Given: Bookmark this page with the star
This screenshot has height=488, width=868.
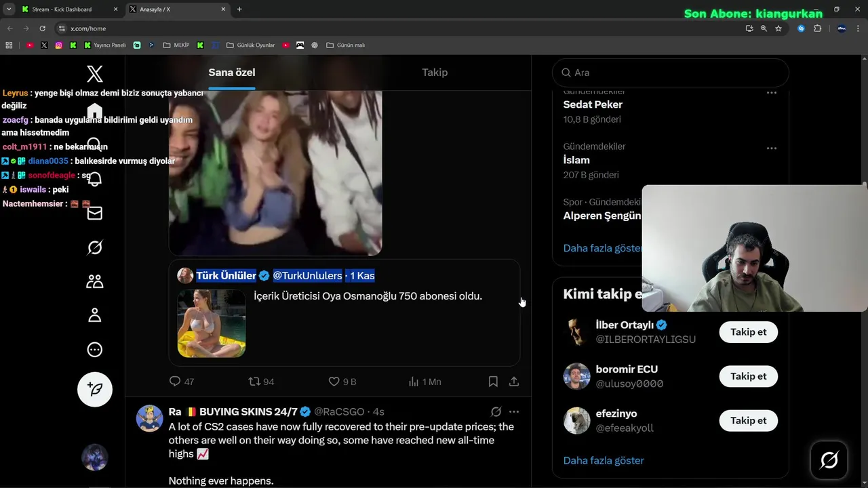Looking at the screenshot, I should tap(778, 28).
